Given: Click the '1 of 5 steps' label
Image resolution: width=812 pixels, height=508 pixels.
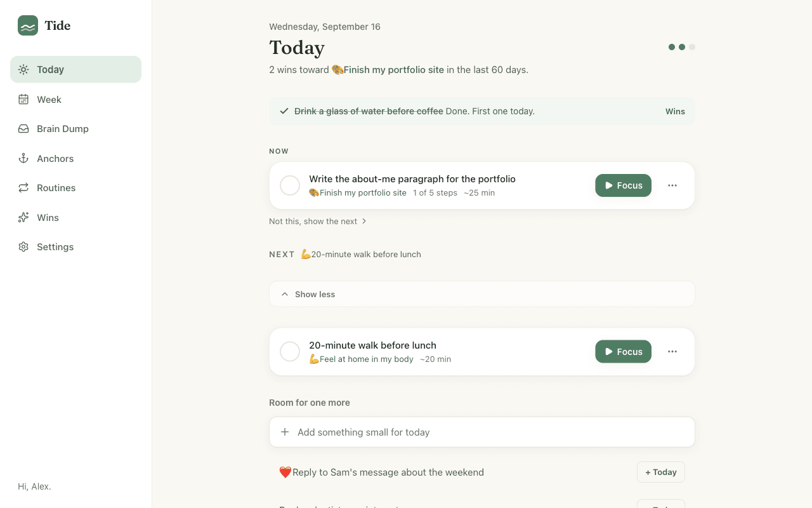Looking at the screenshot, I should [x=435, y=193].
